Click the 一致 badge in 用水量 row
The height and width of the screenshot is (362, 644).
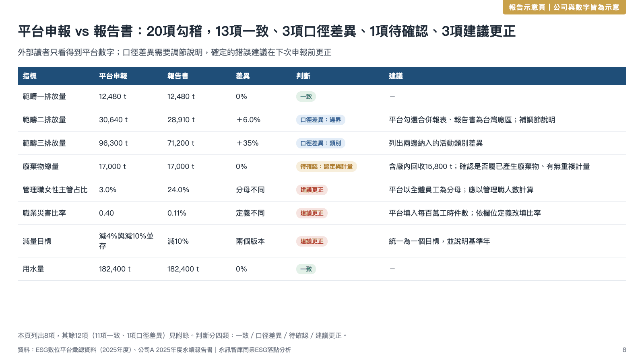(x=306, y=269)
